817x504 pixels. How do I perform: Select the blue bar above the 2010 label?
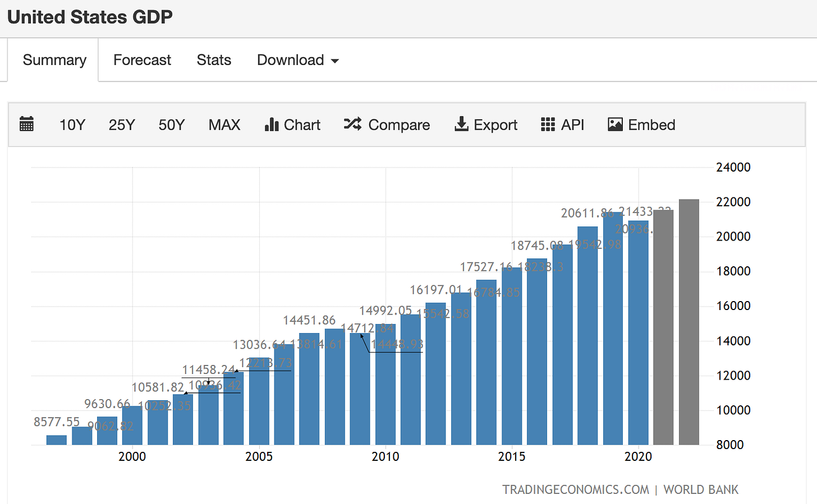click(385, 385)
